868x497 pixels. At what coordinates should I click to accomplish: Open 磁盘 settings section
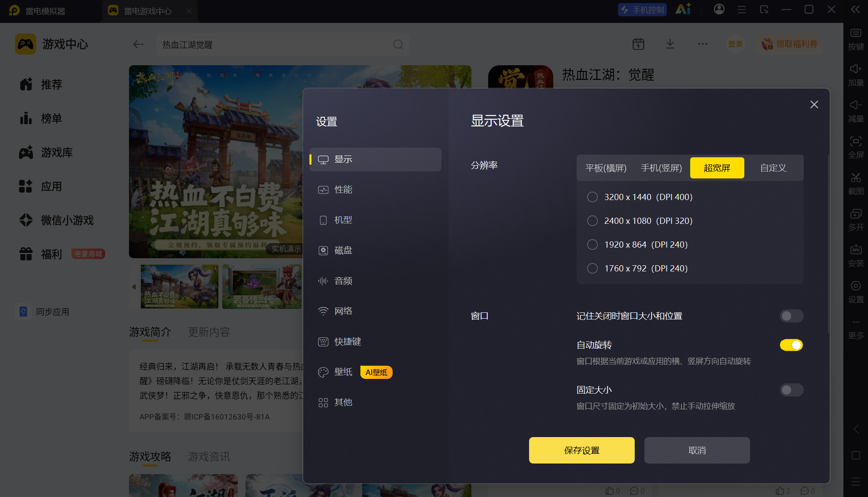(375, 251)
